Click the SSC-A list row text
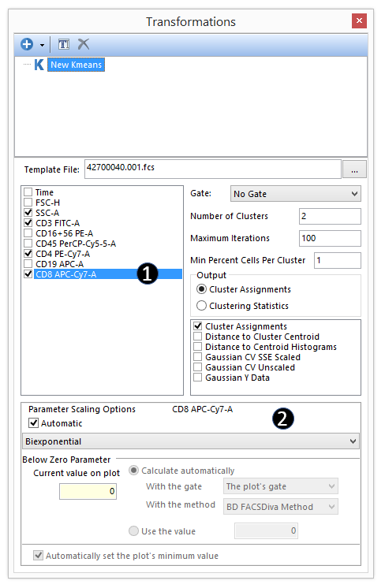 coord(47,213)
